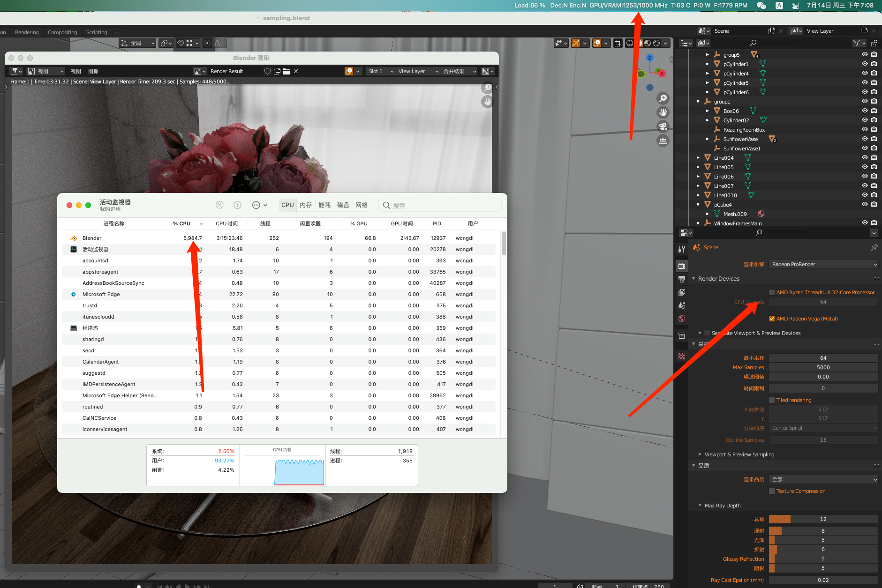Uncheck AMD Radeon Vega (Metal) device
The image size is (882, 588).
[x=772, y=318]
